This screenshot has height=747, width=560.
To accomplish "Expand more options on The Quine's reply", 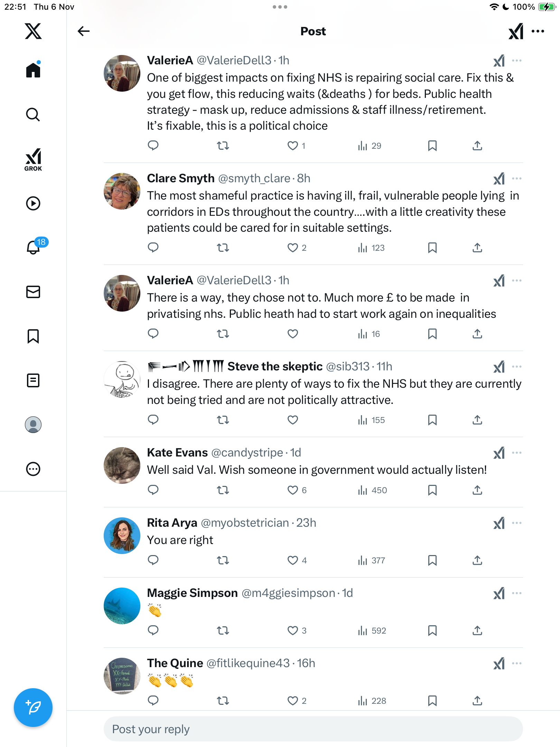I will click(517, 663).
